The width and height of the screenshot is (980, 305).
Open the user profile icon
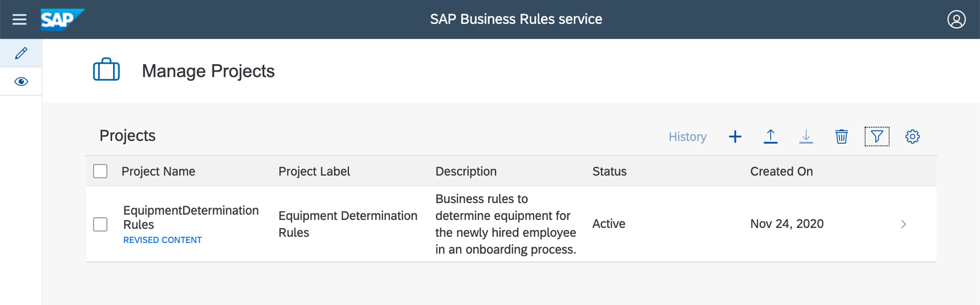pyautogui.click(x=956, y=19)
